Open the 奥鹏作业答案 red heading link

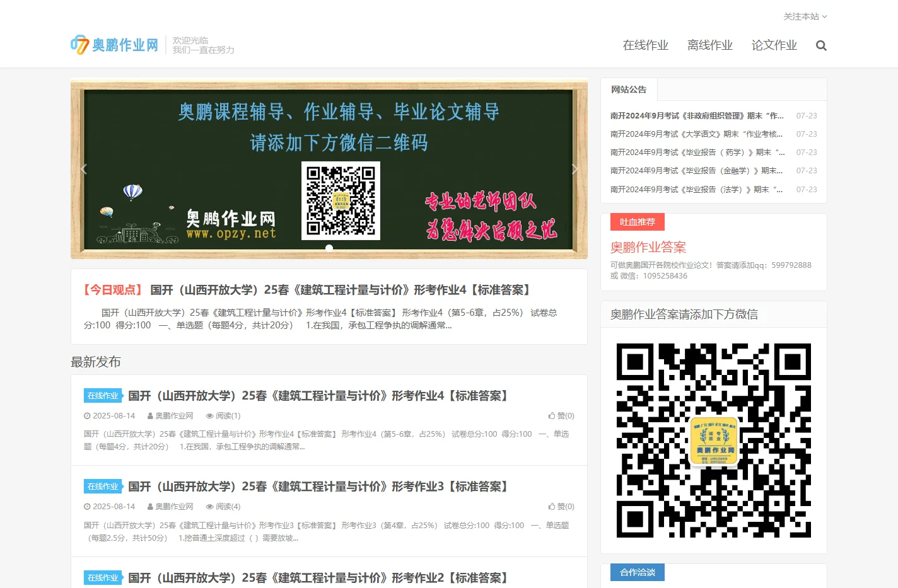pos(648,247)
